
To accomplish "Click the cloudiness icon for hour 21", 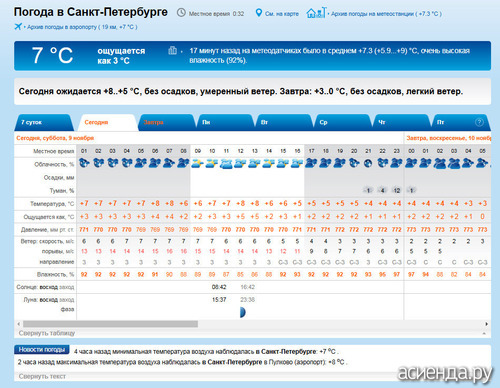I will point(368,163).
